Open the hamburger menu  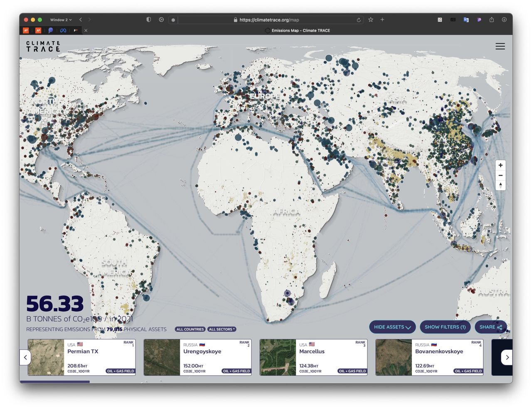tap(500, 47)
